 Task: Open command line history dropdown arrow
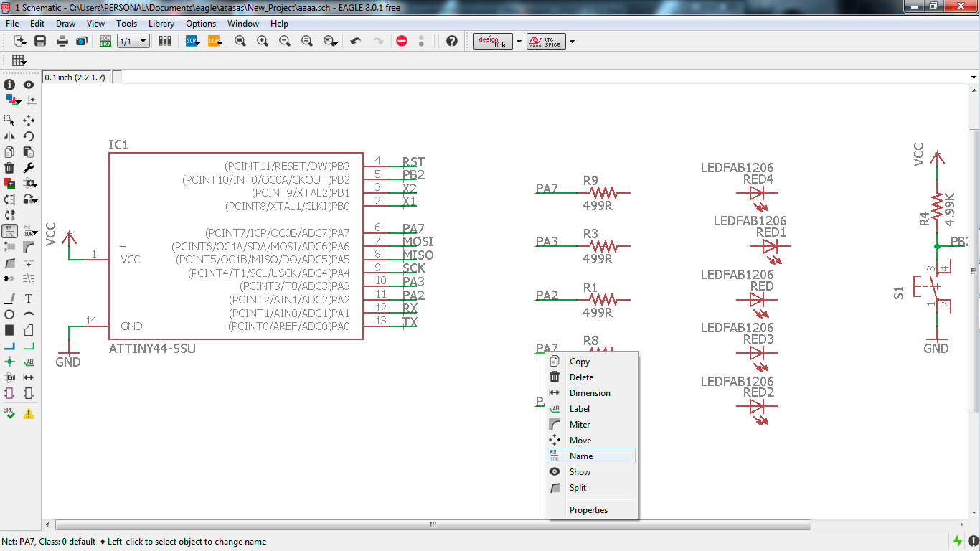click(x=974, y=77)
